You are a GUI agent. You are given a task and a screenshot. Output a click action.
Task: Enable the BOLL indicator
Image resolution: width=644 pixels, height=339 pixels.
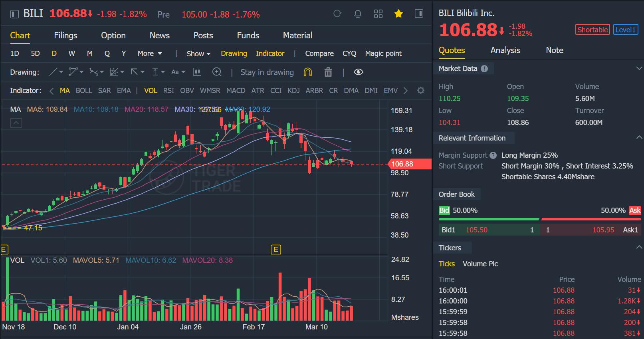coord(84,91)
